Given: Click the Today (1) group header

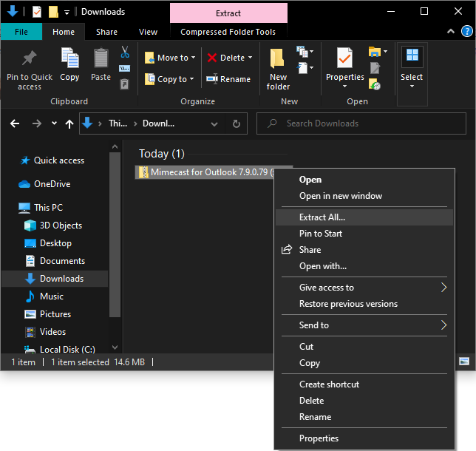Looking at the screenshot, I should pyautogui.click(x=162, y=154).
